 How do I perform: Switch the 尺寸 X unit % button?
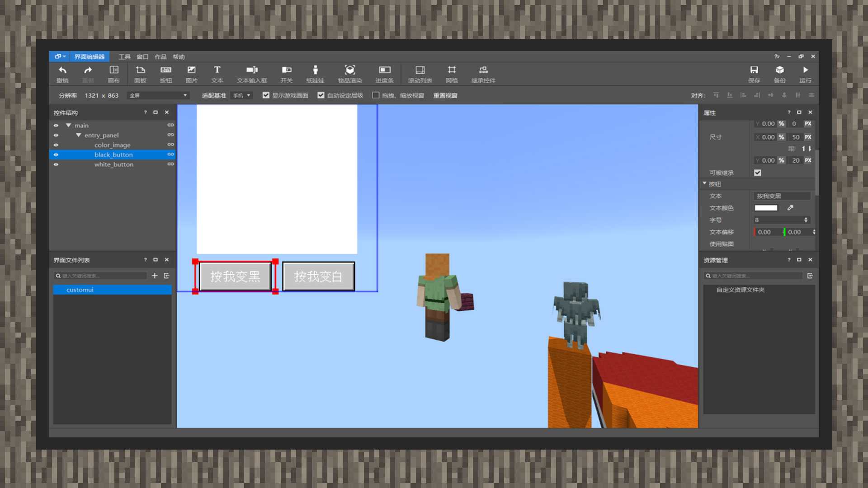[781, 137]
